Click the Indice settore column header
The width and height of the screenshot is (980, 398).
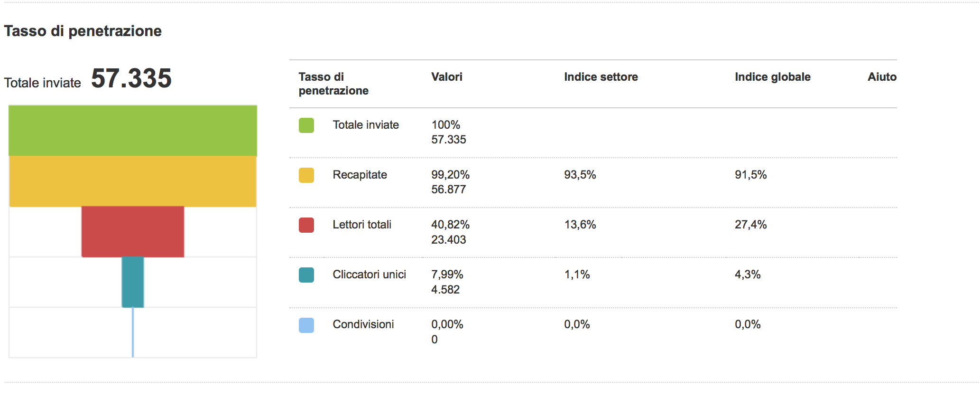(601, 77)
